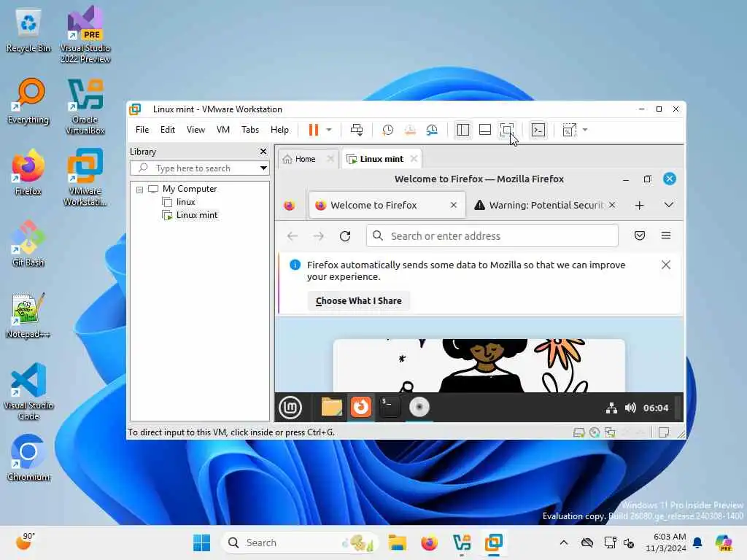Image resolution: width=747 pixels, height=560 pixels.
Task: Close the Welcome to Firefox tab
Action: pos(454,205)
